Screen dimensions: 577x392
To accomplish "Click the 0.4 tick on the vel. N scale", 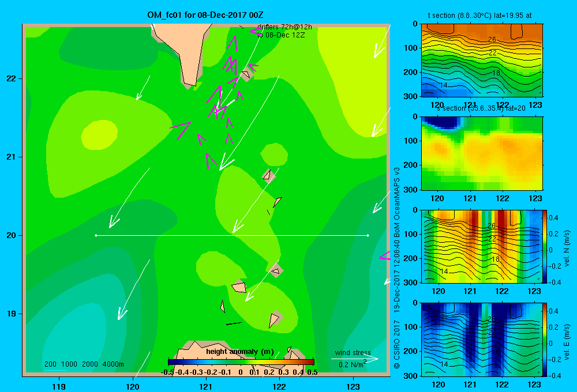I will pyautogui.click(x=553, y=218).
